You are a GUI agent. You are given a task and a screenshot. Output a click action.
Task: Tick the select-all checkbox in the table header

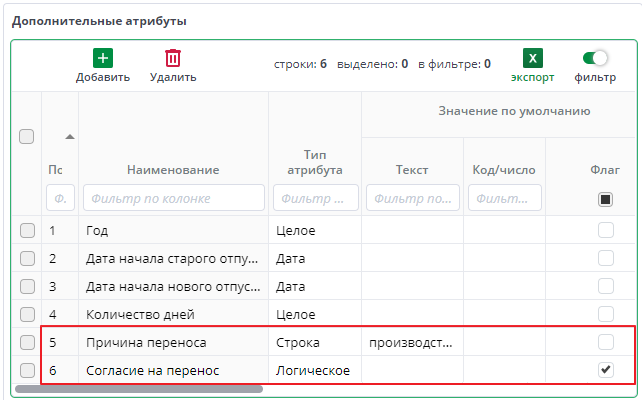pos(27,137)
